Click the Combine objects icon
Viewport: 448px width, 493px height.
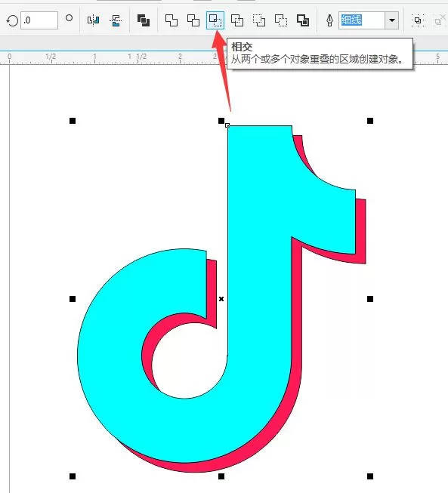(x=144, y=20)
